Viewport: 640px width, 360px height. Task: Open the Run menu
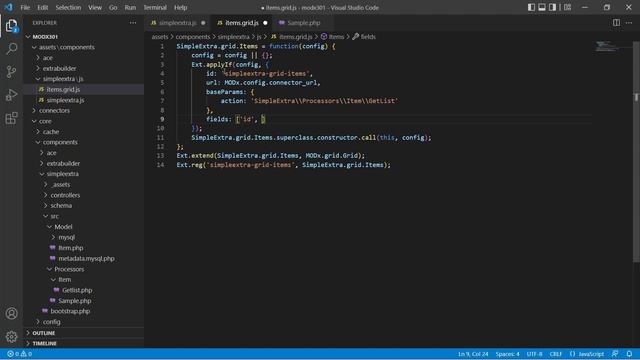point(130,7)
